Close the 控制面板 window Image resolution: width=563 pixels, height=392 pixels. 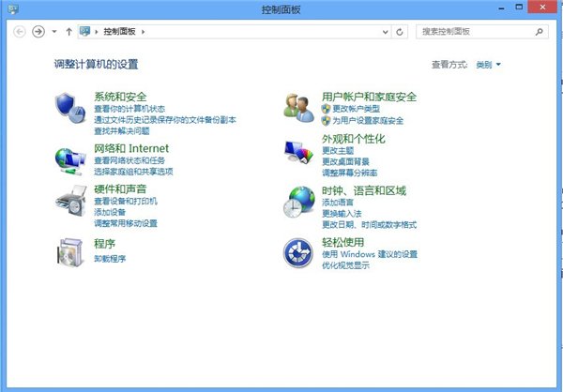pos(542,7)
